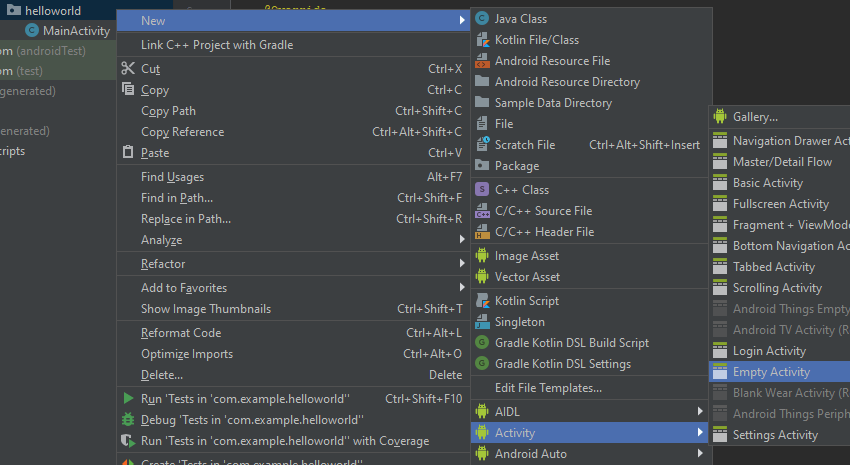
Task: Choose Link C++ Project with Gradle
Action: click(x=217, y=45)
